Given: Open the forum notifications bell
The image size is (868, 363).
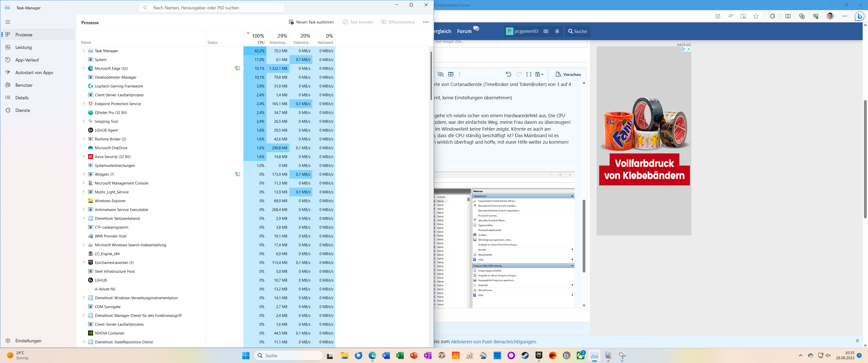Looking at the screenshot, I should coord(557,31).
